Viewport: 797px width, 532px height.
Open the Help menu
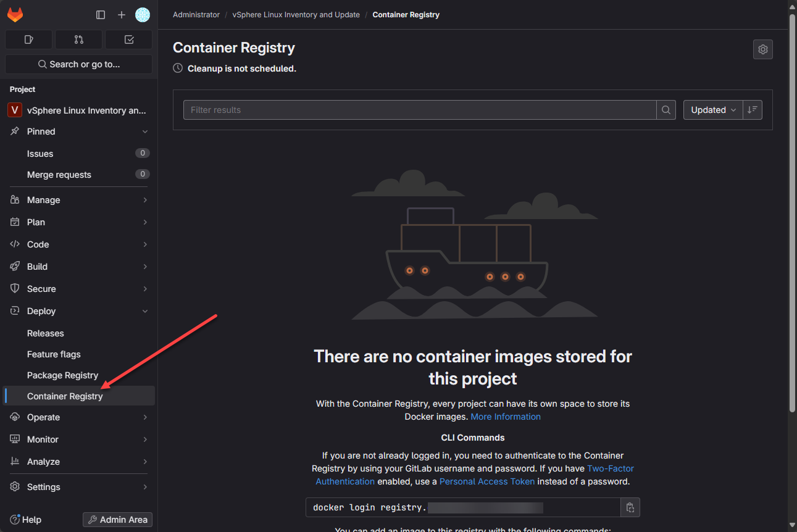25,520
